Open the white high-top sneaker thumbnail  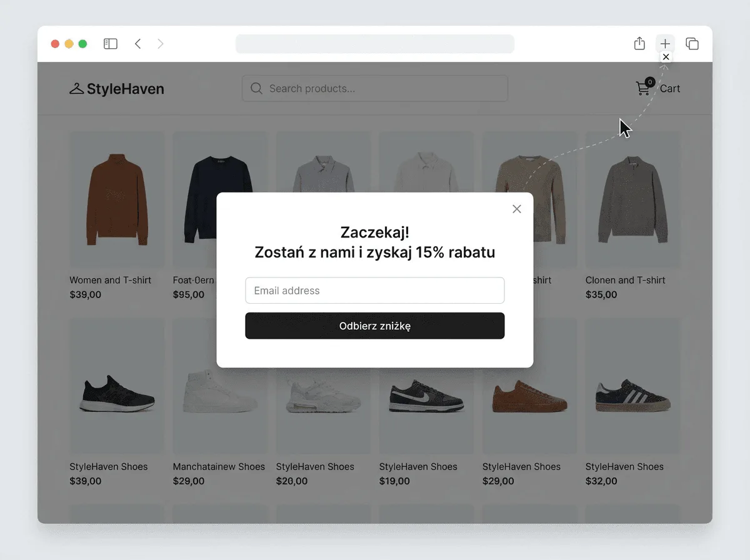(x=219, y=386)
